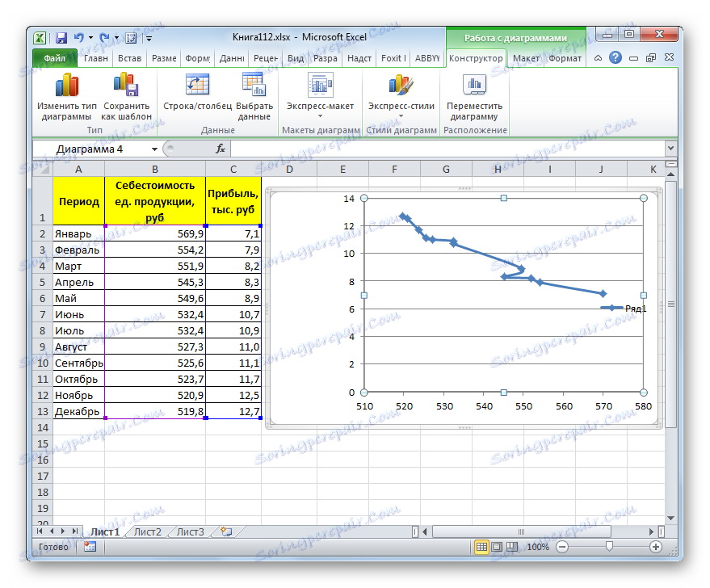Switch to Home (Главн) ribbon tab

pyautogui.click(x=96, y=58)
